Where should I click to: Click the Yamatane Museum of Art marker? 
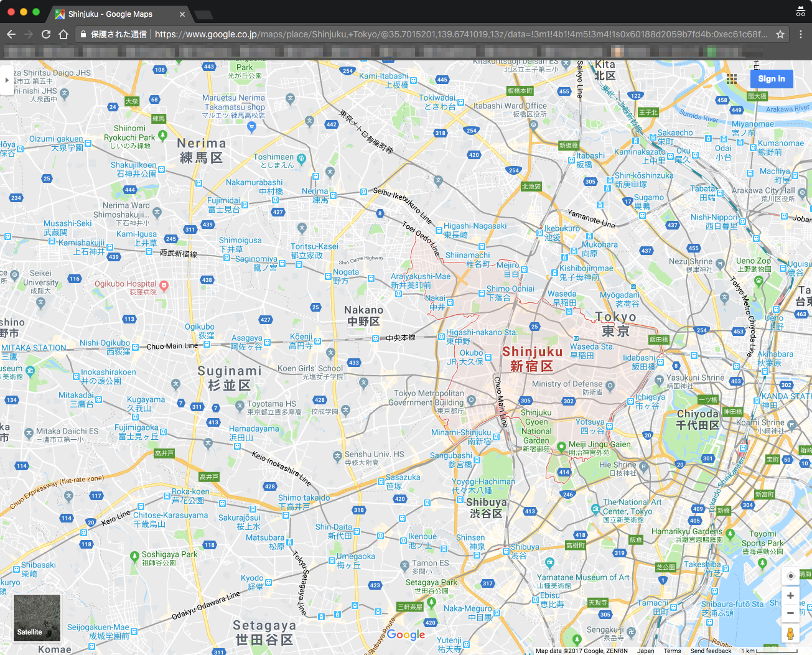(x=549, y=563)
